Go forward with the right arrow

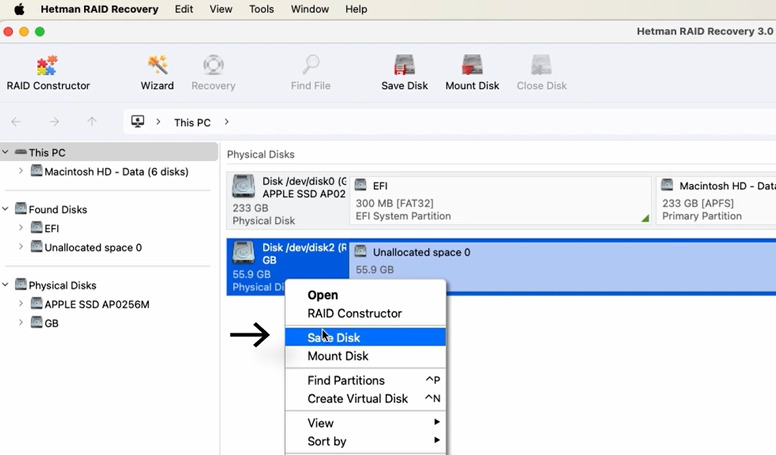[54, 122]
